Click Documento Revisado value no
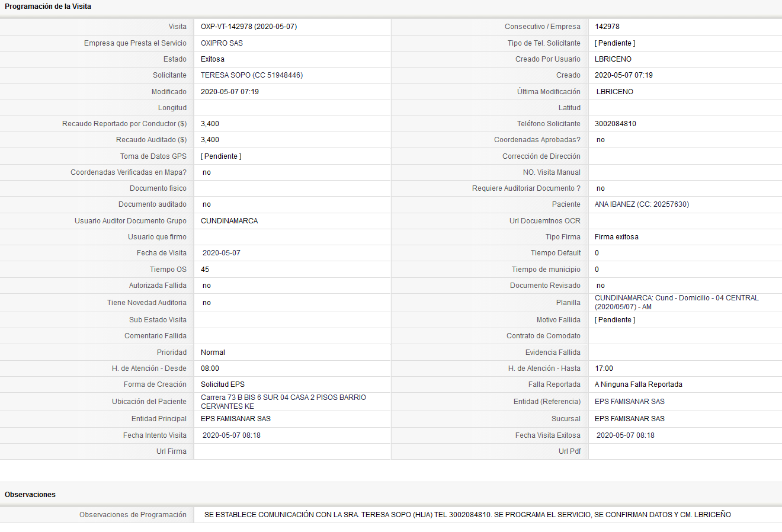The height and width of the screenshot is (532, 782). point(601,286)
